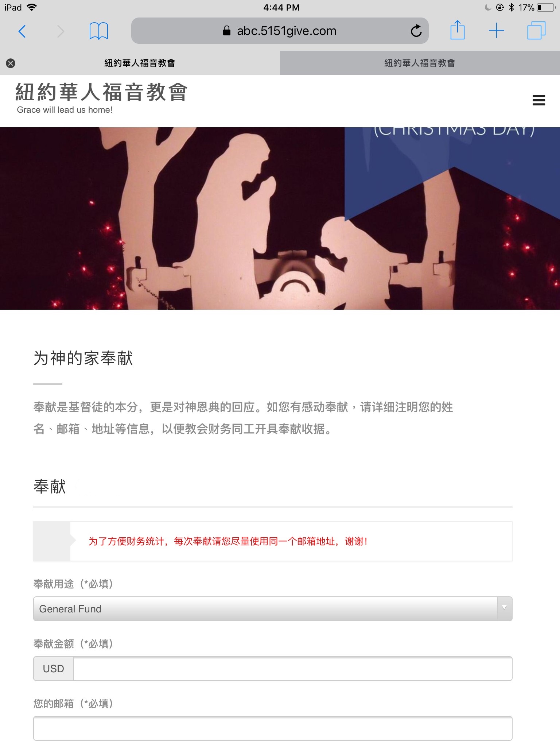Add a new tab with the plus icon
560x747 pixels.
pos(496,31)
